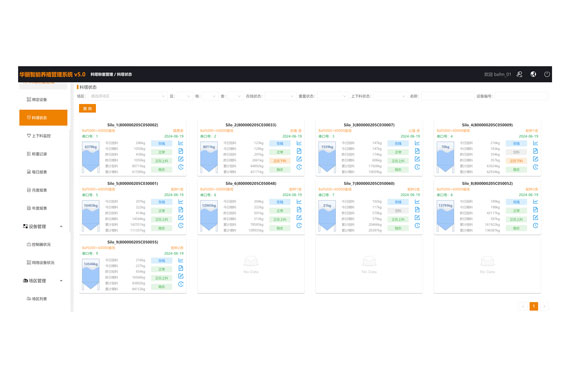Click the globe language icon in header
Viewport: 570px width, 377px height.
[533, 74]
